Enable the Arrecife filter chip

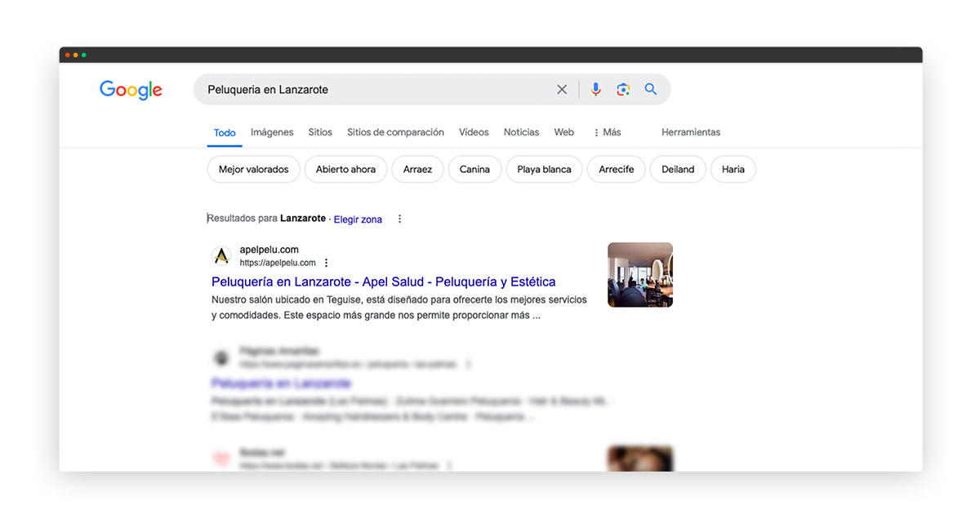click(x=616, y=170)
